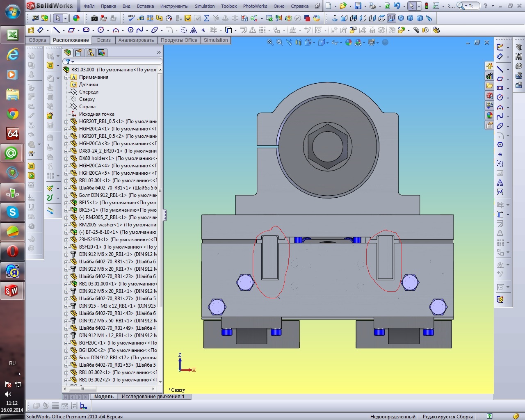Click the Rebuild traffic light icon
This screenshot has width=525, height=420.
click(427, 6)
